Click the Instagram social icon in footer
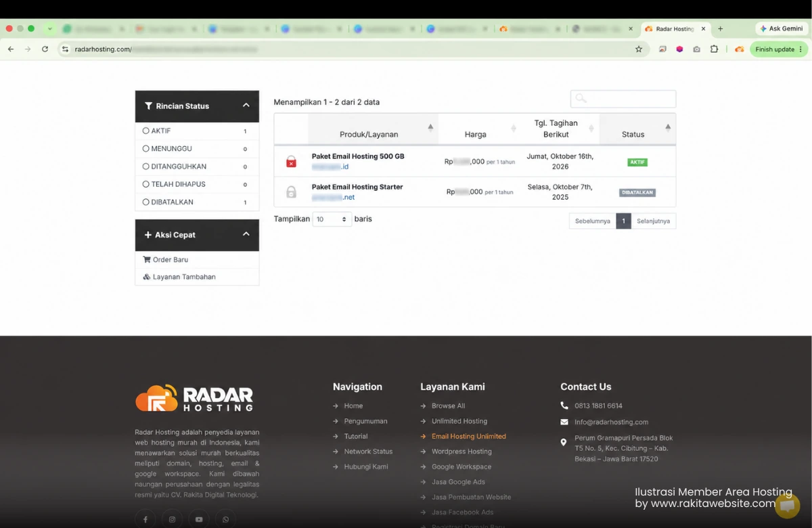 click(172, 519)
